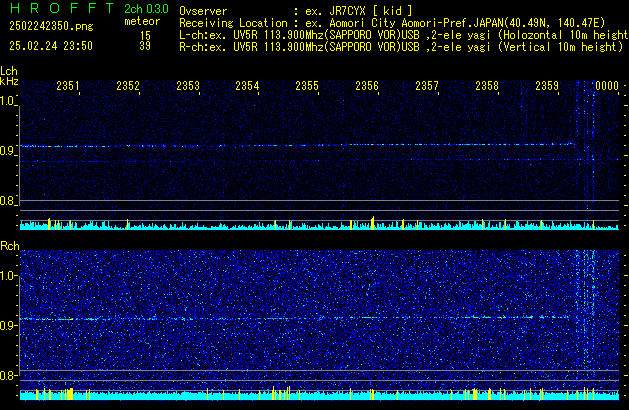Click the 2359 time marker

547,86
